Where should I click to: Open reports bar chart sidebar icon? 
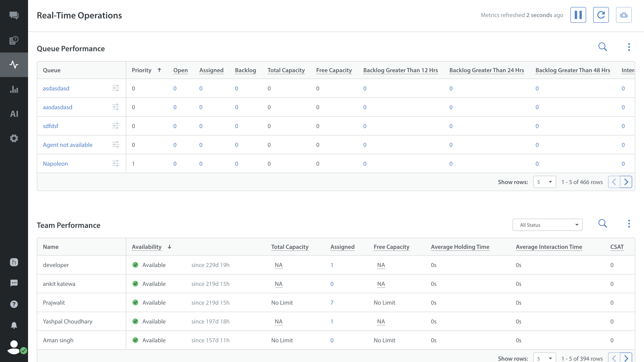[14, 90]
